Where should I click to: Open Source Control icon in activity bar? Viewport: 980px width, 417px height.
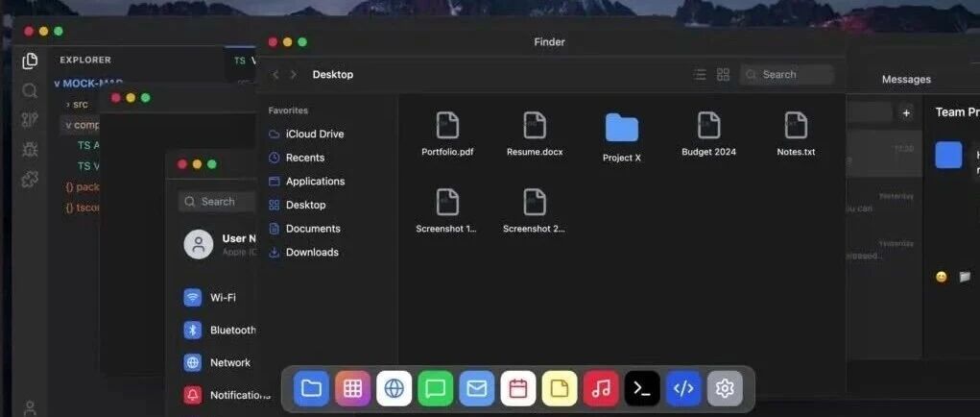tap(30, 120)
